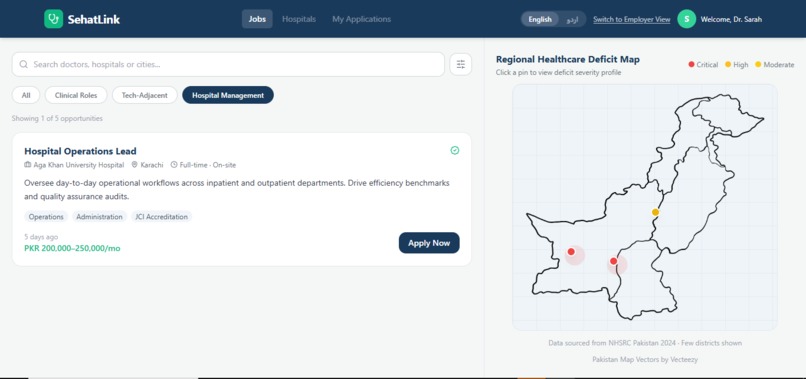Viewport: 806px width, 379px height.
Task: Click the SehatLink brand name
Action: coord(94,20)
